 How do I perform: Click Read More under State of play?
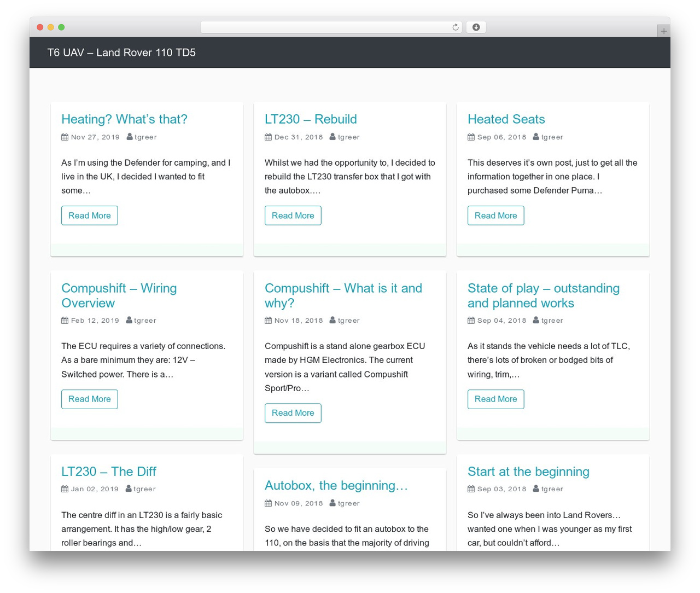pos(496,399)
